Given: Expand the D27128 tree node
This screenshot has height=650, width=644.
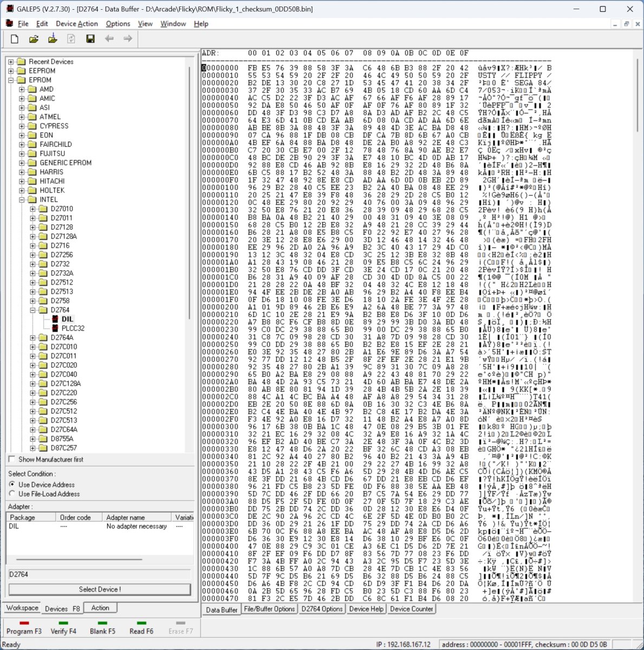Looking at the screenshot, I should (32, 227).
